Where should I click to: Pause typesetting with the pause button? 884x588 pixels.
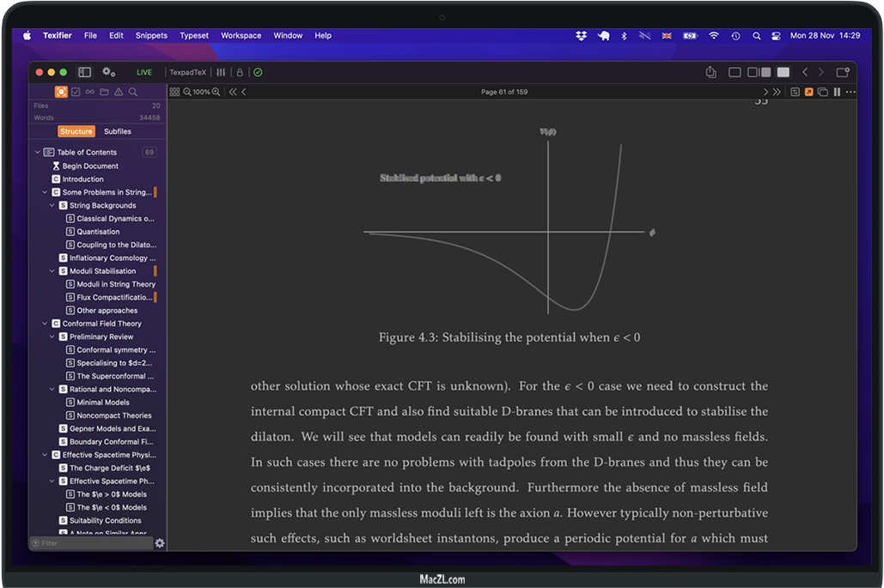[x=837, y=92]
